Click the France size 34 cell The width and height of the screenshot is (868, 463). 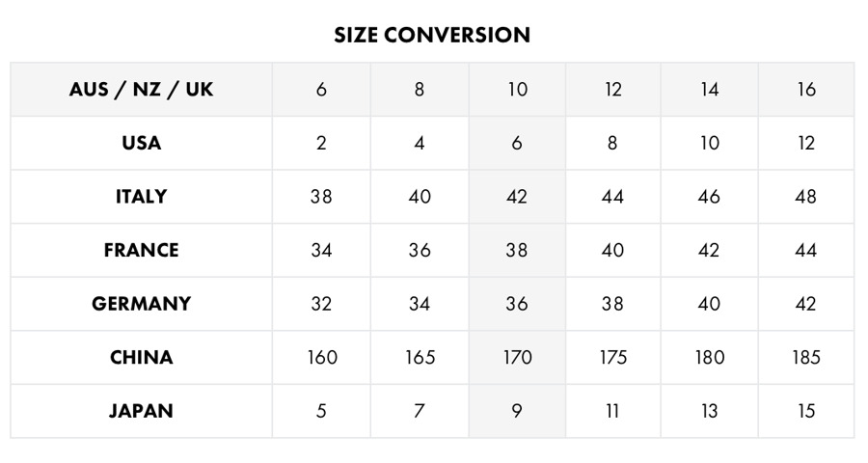coord(321,250)
